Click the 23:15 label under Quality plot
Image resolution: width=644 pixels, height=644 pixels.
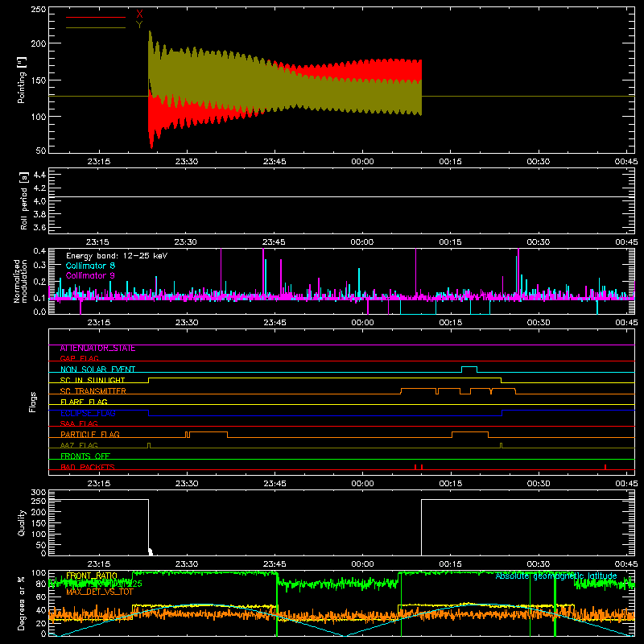(98, 564)
